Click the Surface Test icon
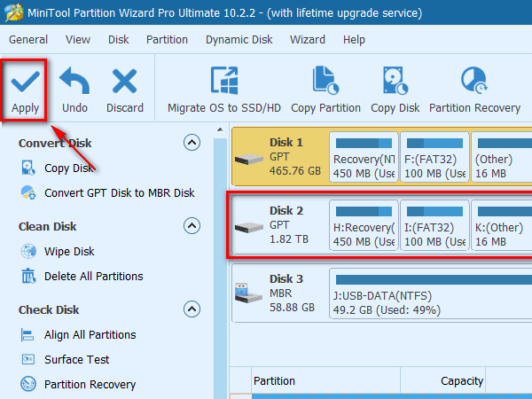Viewport: 532px width, 399px height. point(28,359)
